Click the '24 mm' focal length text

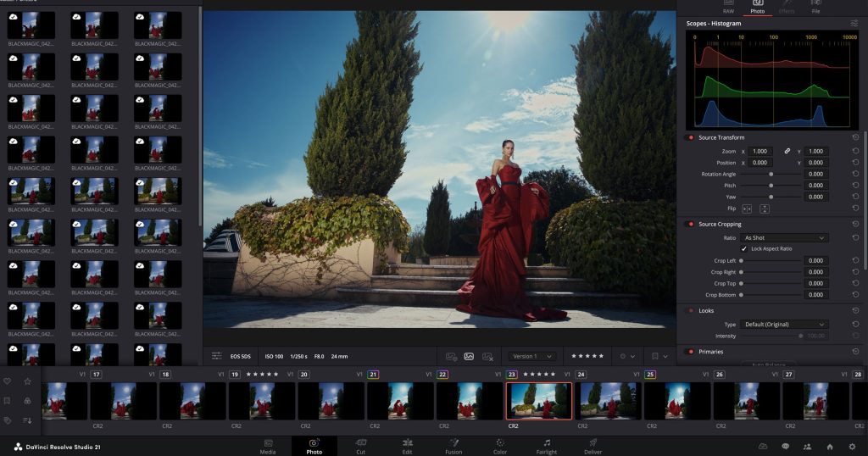pos(339,356)
